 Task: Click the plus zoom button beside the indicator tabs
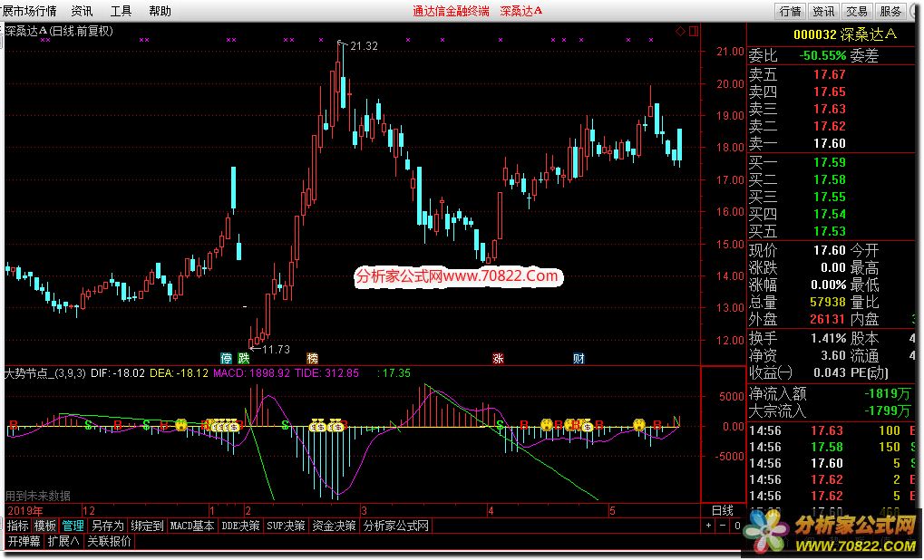[x=709, y=526]
